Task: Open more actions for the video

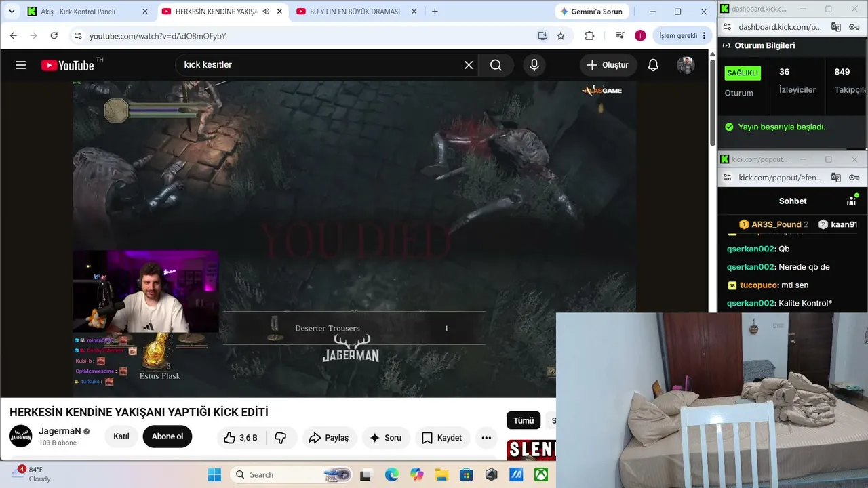Action: [486, 438]
